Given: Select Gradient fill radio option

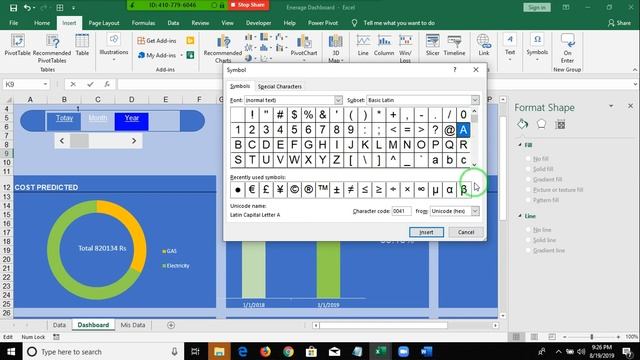Looking at the screenshot, I should pos(528,179).
